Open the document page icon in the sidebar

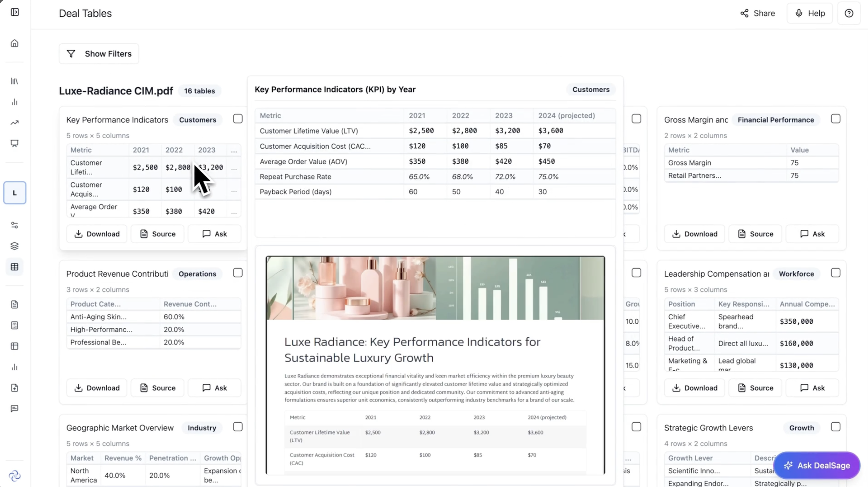click(x=14, y=305)
